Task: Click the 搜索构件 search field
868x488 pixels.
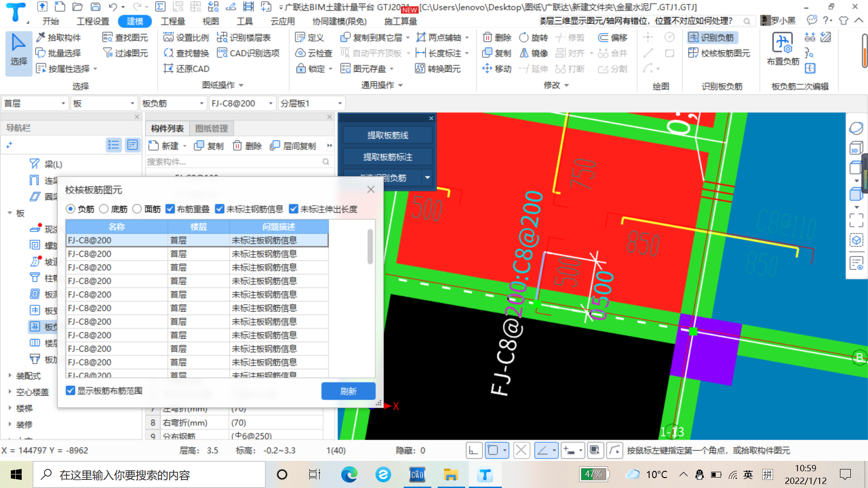Action: (x=238, y=162)
